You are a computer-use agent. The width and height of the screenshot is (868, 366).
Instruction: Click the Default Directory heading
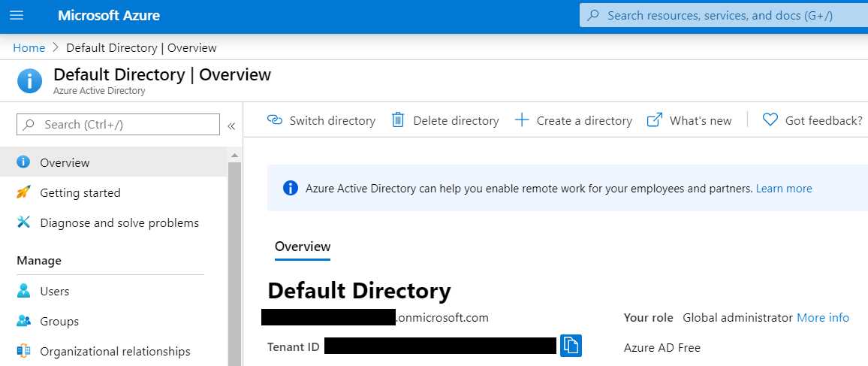click(x=359, y=291)
